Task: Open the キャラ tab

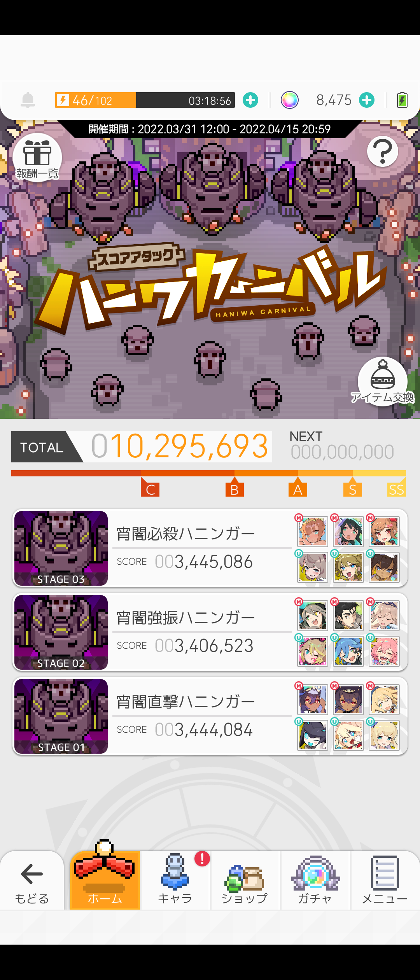Action: [x=175, y=880]
